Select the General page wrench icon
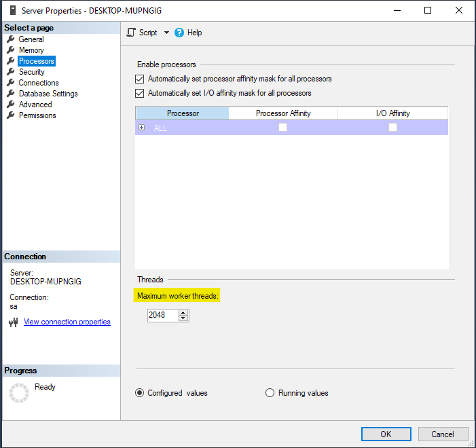Screen dimensions: 476x448 click(x=11, y=39)
